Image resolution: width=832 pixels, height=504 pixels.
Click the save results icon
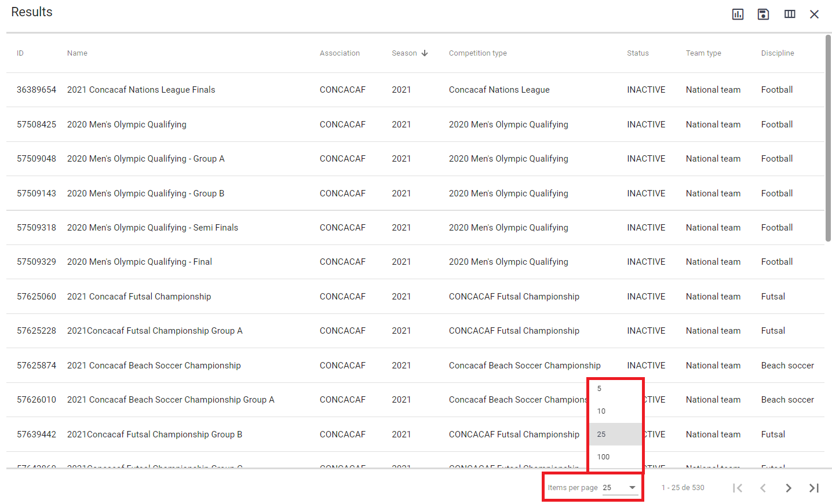point(763,14)
